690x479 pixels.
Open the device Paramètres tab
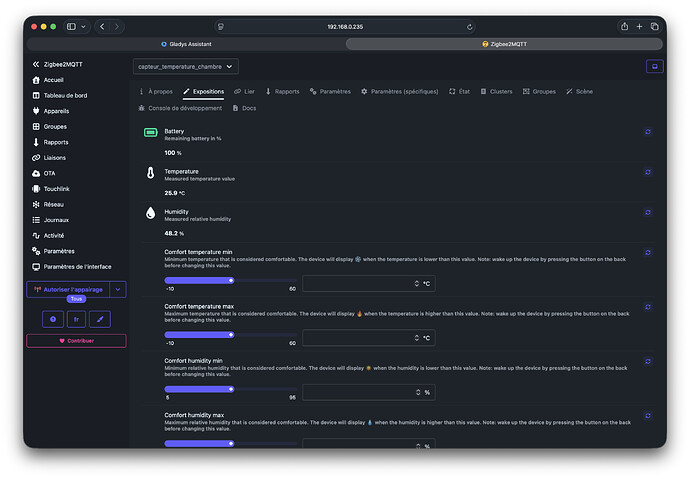click(x=330, y=91)
